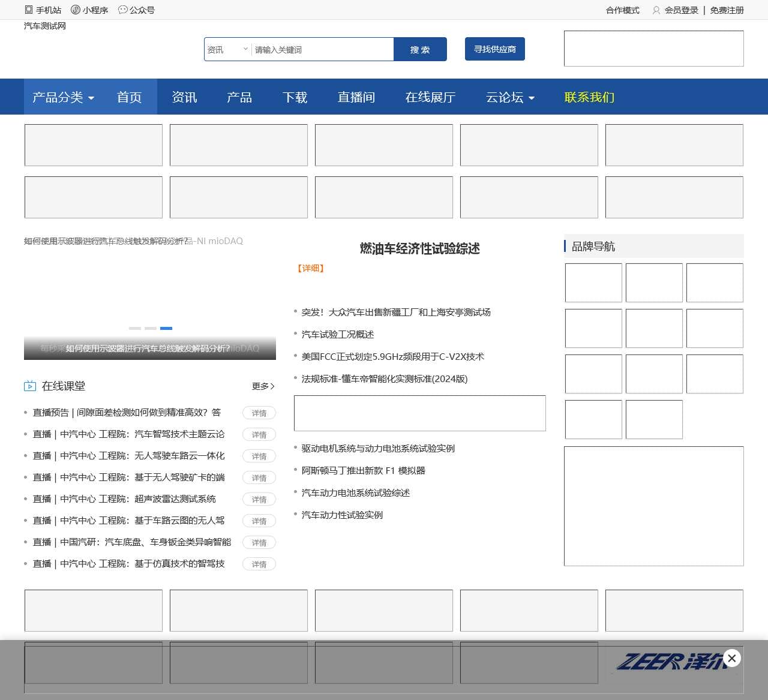The height and width of the screenshot is (700, 768).
Task: Select 在线展厅 from the navigation bar
Action: click(x=430, y=97)
